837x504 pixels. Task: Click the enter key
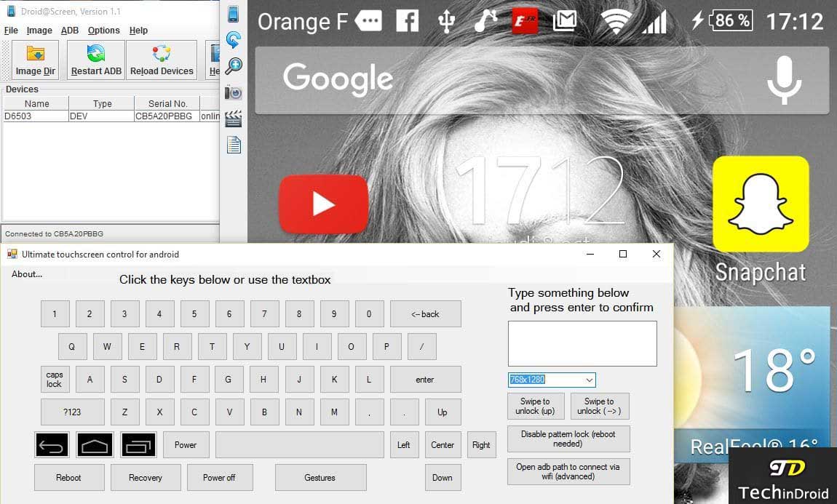click(x=425, y=379)
